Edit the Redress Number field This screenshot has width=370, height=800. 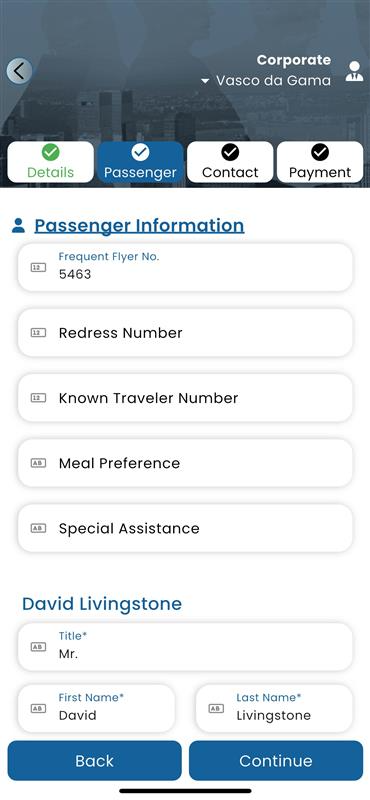click(x=185, y=333)
